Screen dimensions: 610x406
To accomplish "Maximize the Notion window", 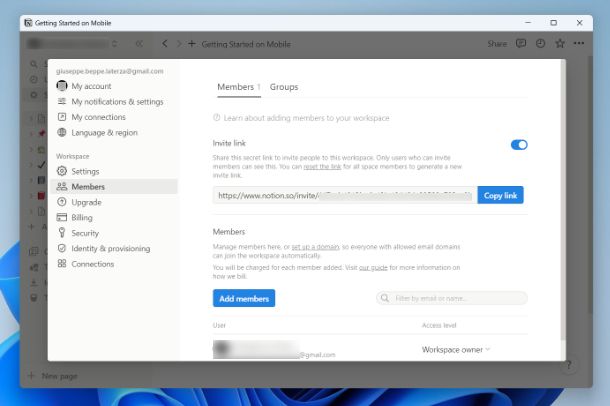I will point(554,23).
